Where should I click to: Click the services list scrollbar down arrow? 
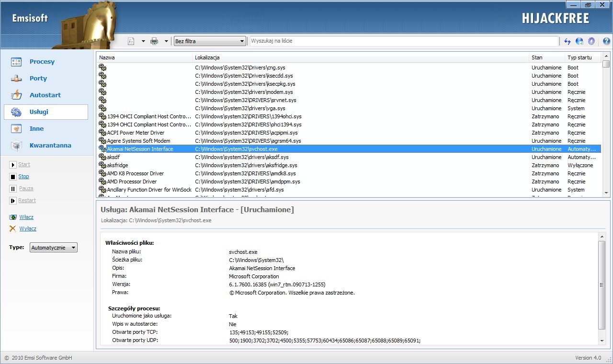[606, 193]
